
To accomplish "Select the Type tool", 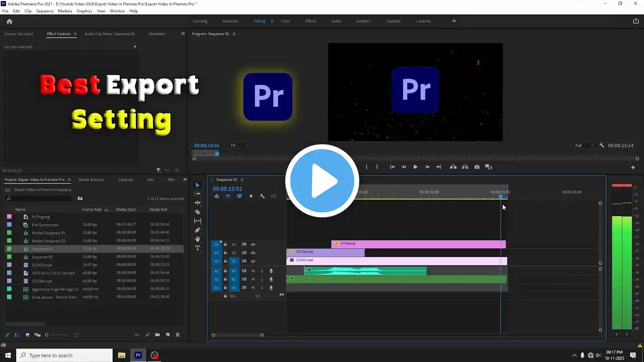I will [197, 248].
